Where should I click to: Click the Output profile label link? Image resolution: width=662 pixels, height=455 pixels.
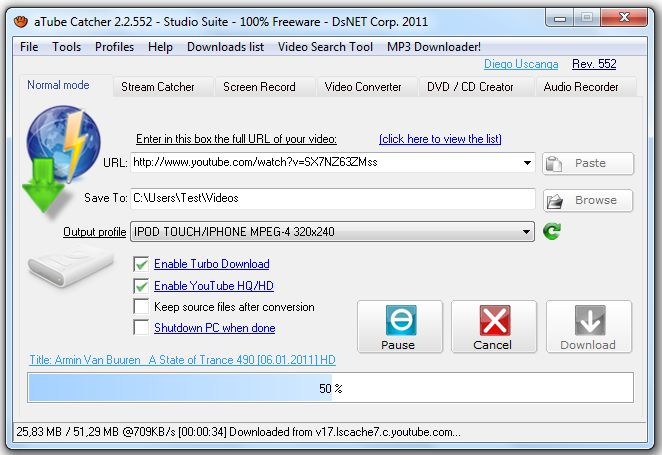(95, 232)
